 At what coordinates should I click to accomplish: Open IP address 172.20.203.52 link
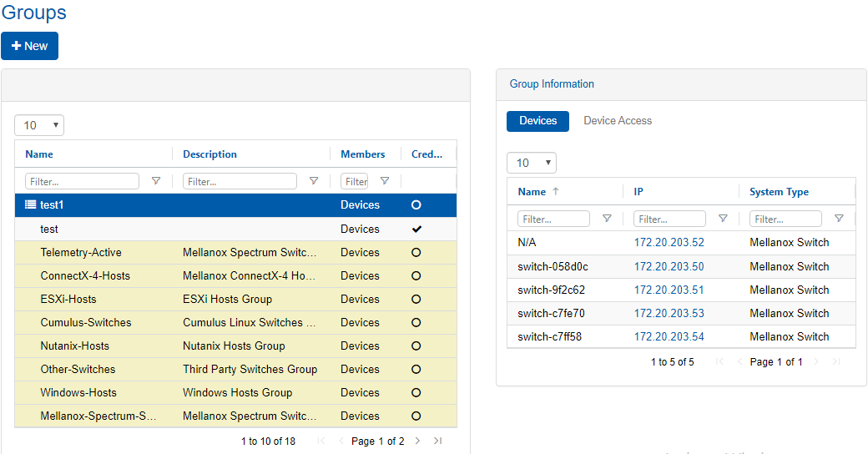pos(669,243)
